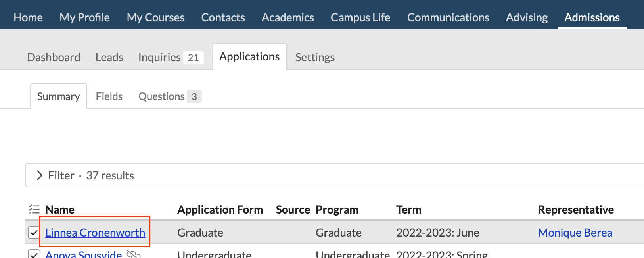
Task: Open the admissions Settings tab
Action: tap(315, 57)
